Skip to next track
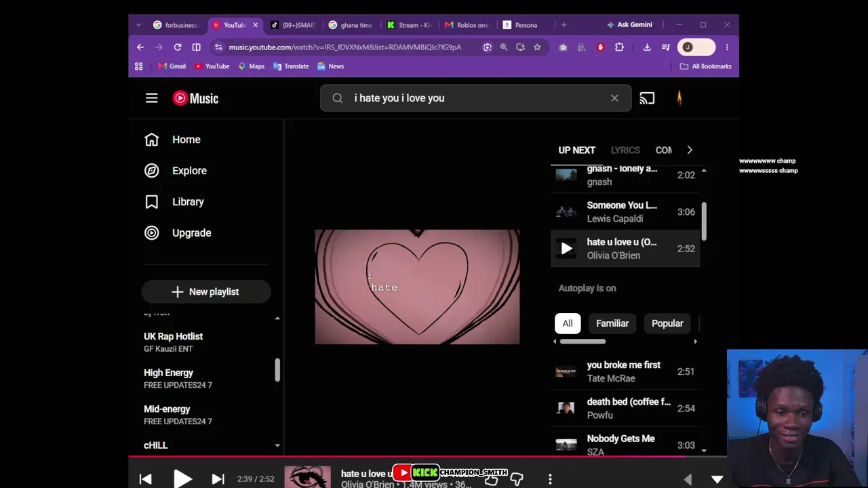This screenshot has width=868, height=488. [x=218, y=479]
